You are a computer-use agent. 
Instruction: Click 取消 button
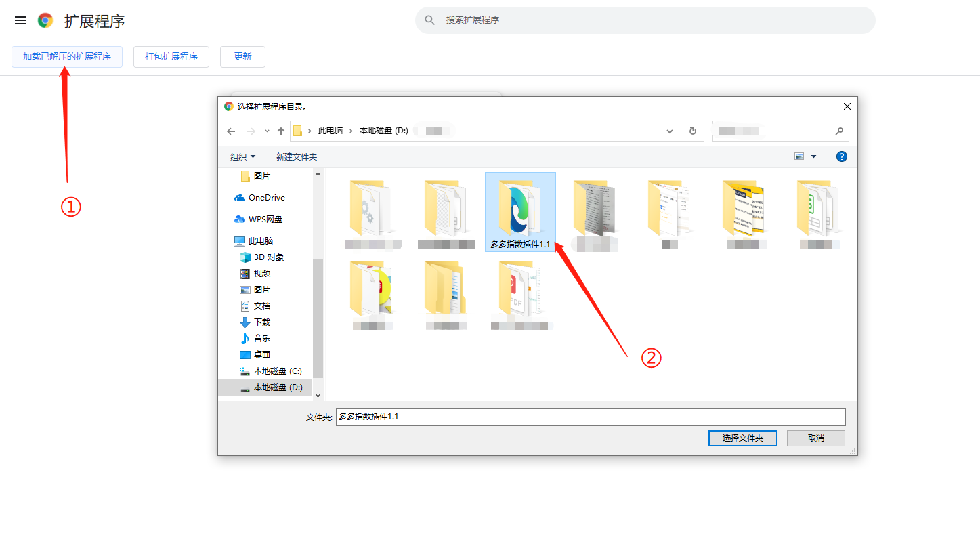[816, 438]
